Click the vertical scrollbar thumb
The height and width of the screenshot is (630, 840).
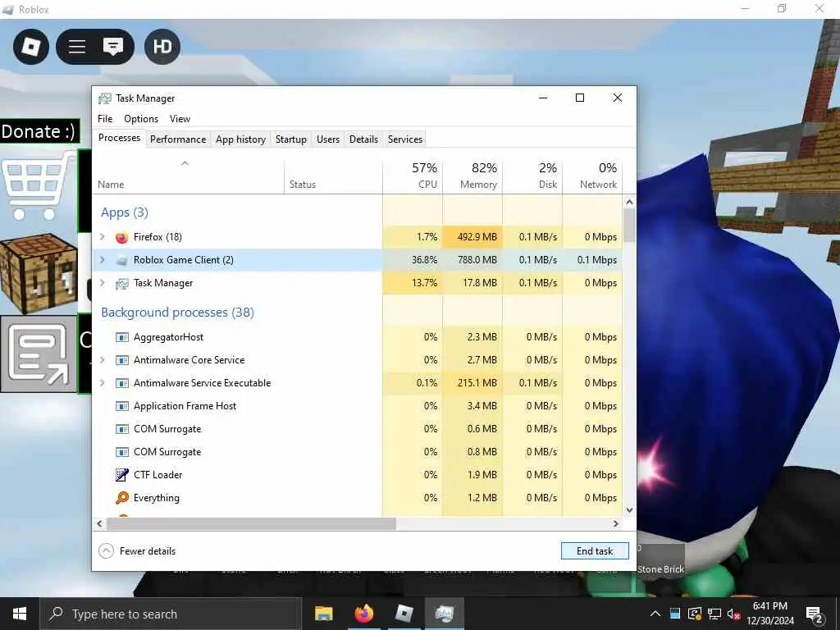[x=629, y=225]
